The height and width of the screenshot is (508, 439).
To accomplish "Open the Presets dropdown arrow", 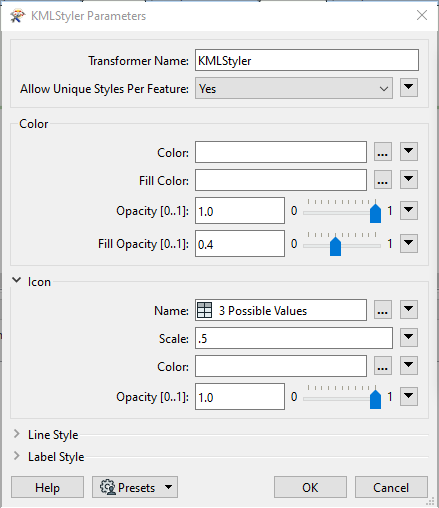I will [x=169, y=487].
